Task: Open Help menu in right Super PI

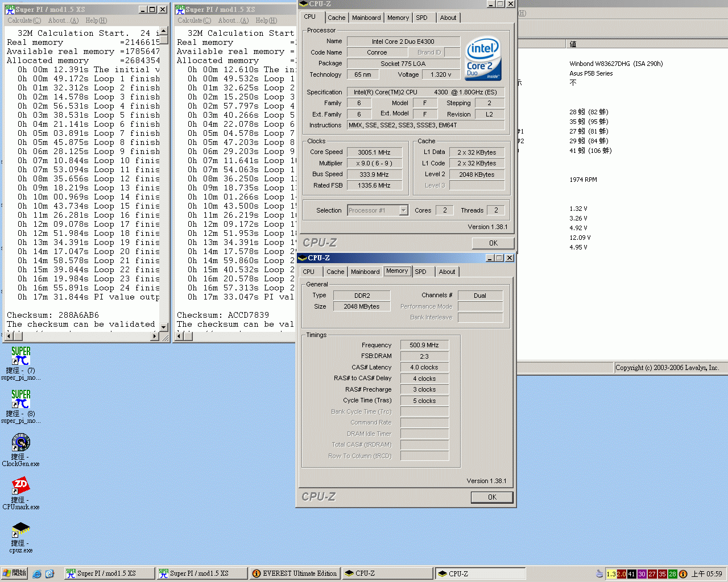Action: pos(266,20)
